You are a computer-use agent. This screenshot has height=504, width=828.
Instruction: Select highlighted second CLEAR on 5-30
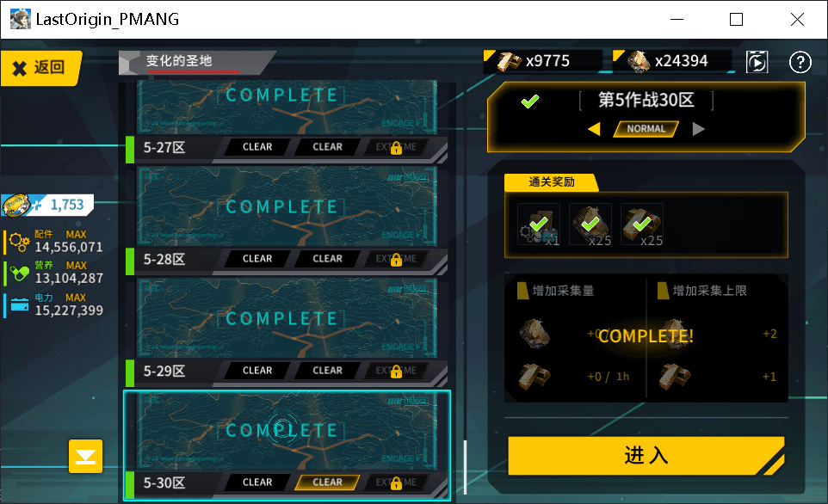[x=327, y=482]
